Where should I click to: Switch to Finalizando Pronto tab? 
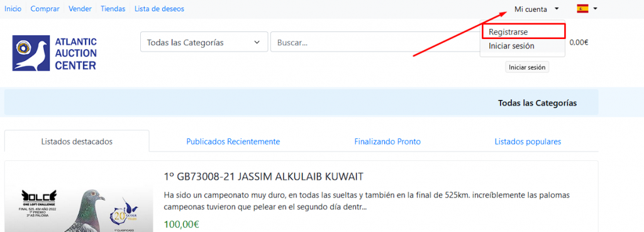coord(387,141)
